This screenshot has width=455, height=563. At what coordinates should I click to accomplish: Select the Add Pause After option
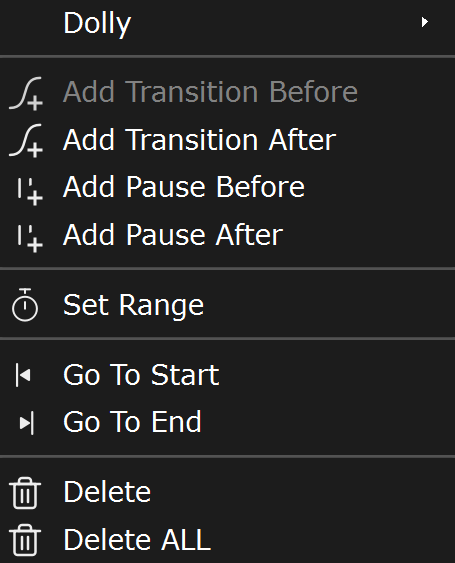click(227, 235)
